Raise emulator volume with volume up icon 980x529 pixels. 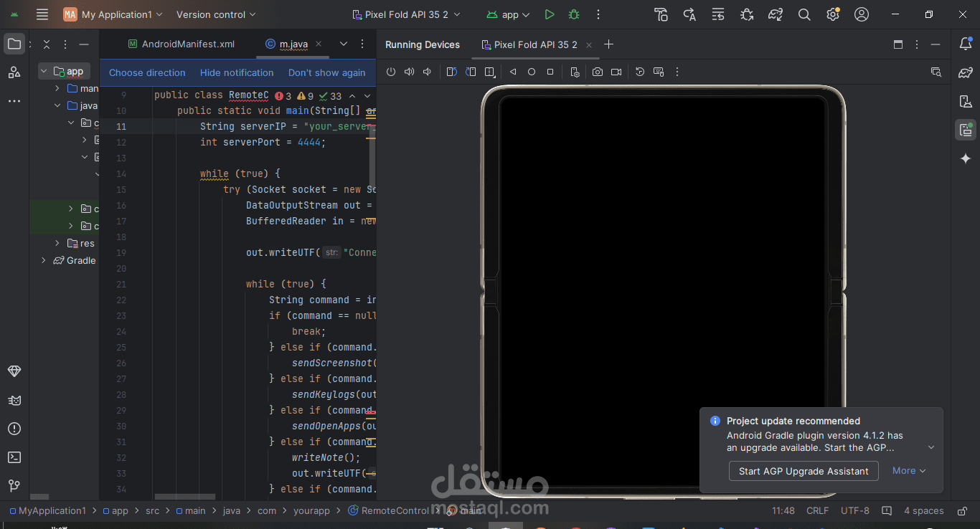click(x=409, y=72)
